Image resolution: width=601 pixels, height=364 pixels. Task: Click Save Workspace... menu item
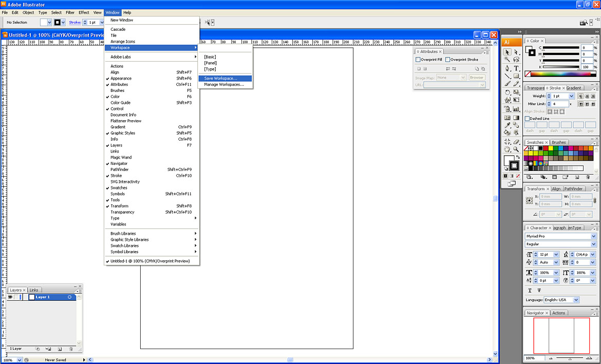coord(225,78)
